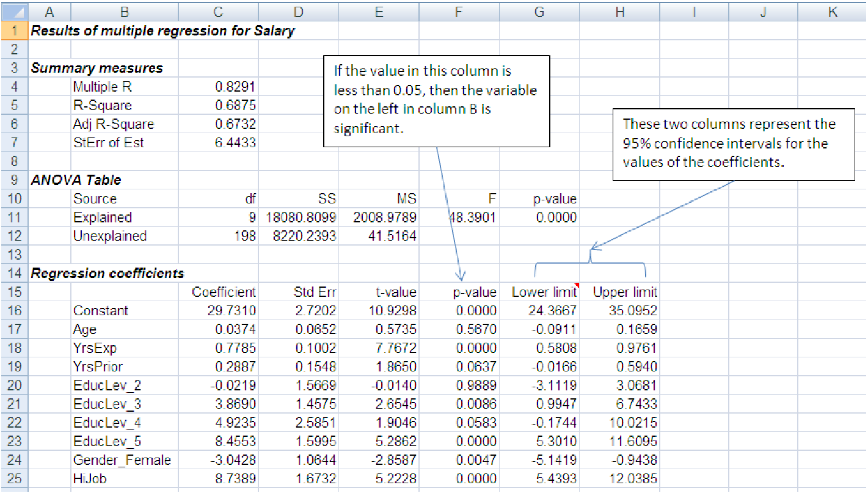Click the select-all corner of the sheet

click(x=14, y=10)
